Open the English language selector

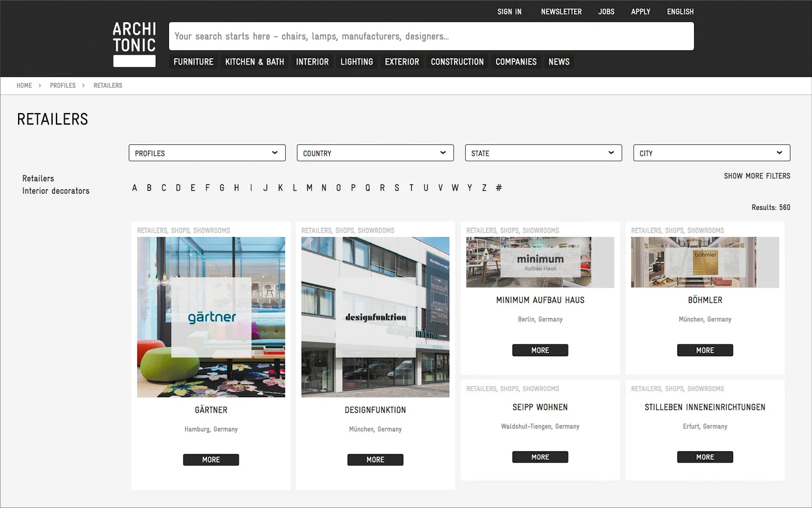tap(680, 12)
